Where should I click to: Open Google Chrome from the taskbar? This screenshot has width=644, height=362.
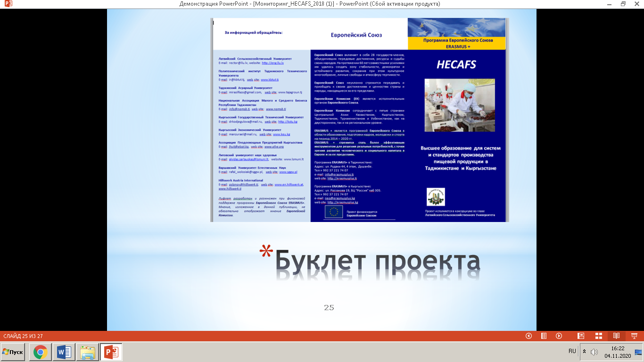41,352
